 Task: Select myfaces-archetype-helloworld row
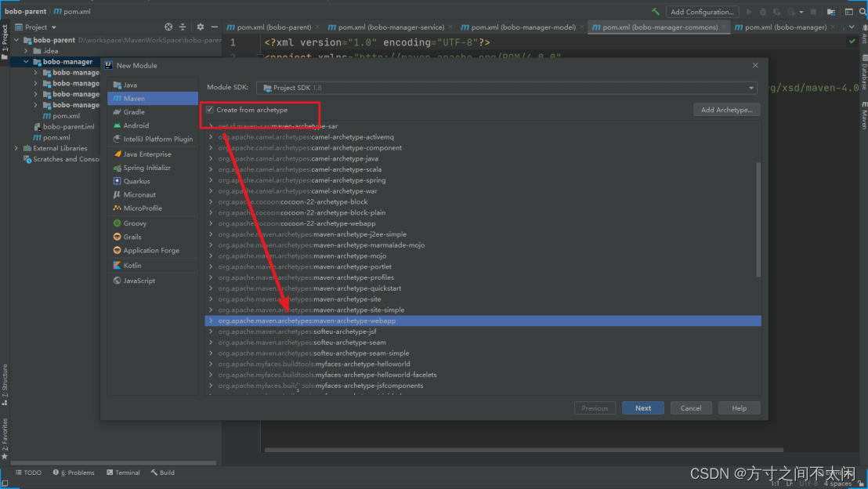pos(483,364)
